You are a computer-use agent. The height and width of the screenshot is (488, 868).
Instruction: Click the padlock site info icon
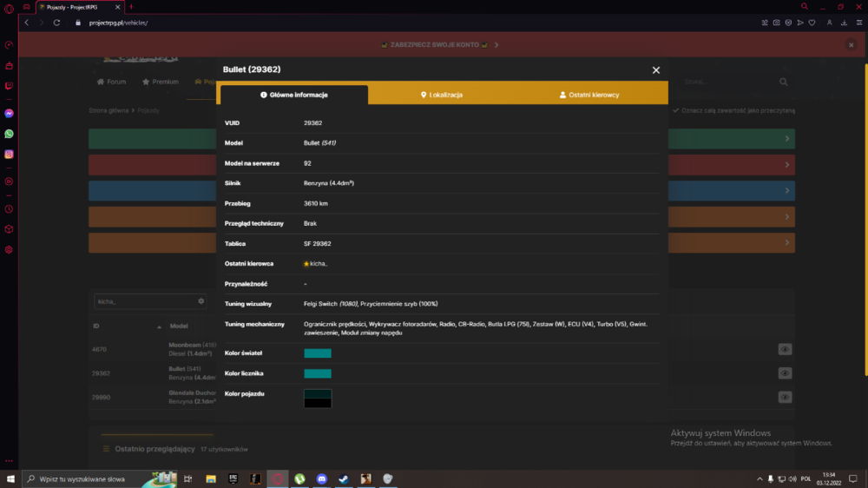click(x=78, y=23)
